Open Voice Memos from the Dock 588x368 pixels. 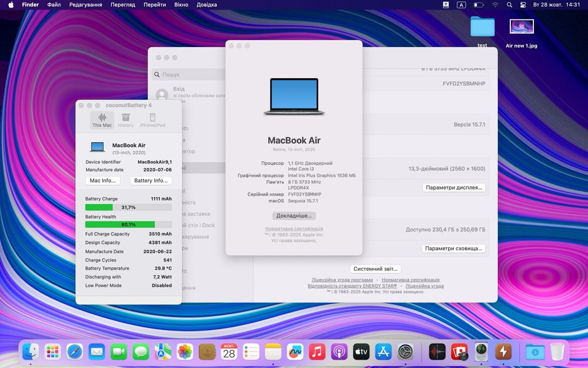point(437,352)
